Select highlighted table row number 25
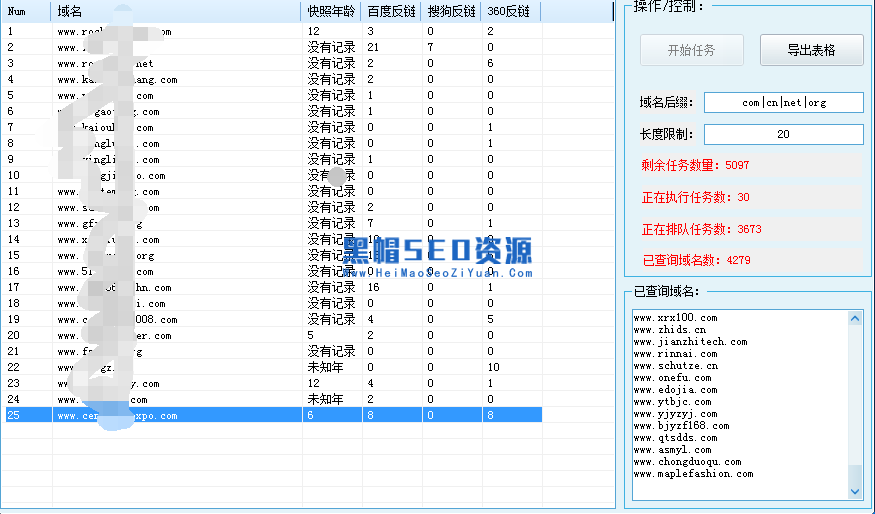 point(270,415)
